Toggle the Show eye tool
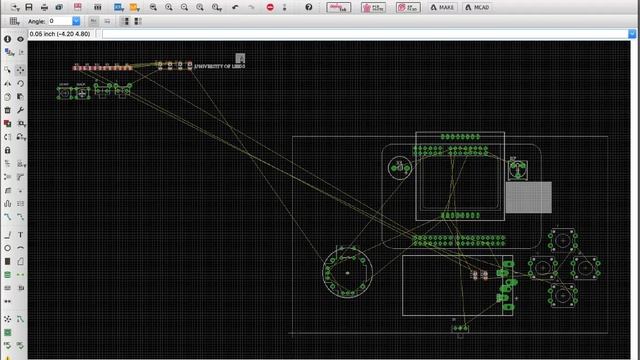This screenshot has height=360, width=640. [x=20, y=39]
